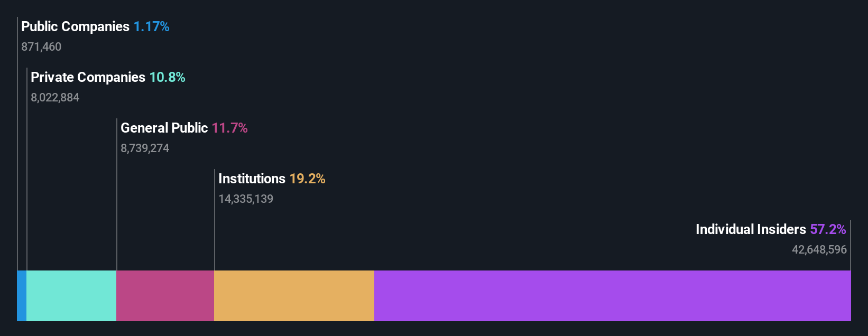Select the orange Institutions bar segment
This screenshot has width=868, height=336.
point(294,296)
